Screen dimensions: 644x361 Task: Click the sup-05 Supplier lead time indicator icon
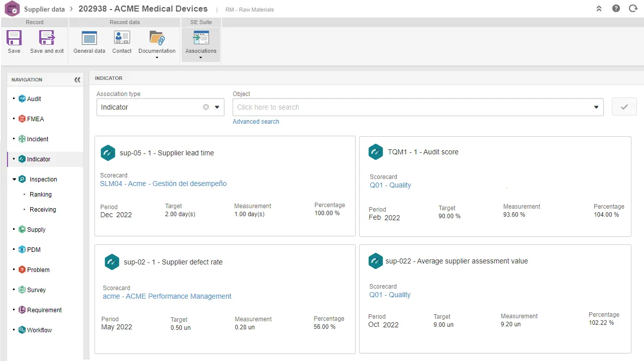pos(108,153)
